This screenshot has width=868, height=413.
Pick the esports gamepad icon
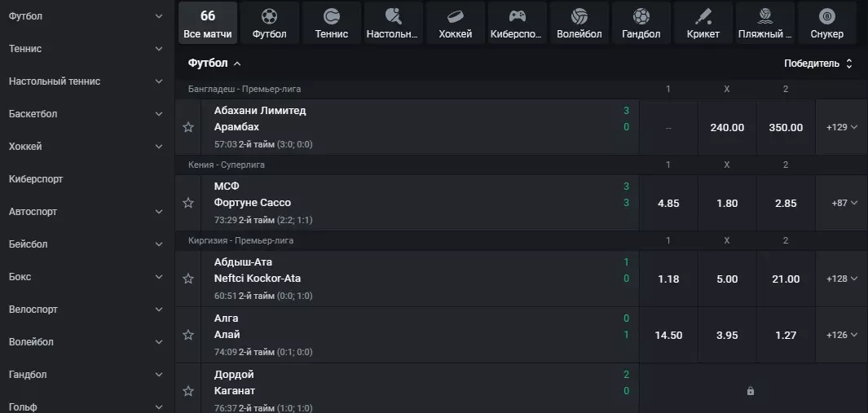coord(518,16)
